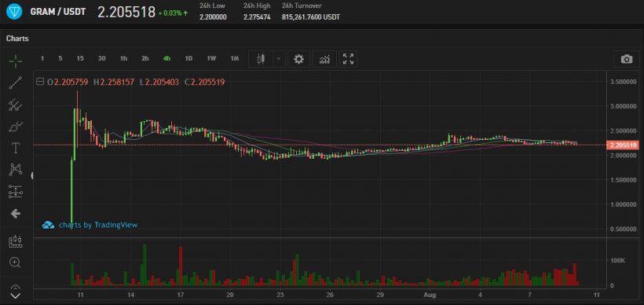Switch to 5 minute interval

[x=60, y=59]
